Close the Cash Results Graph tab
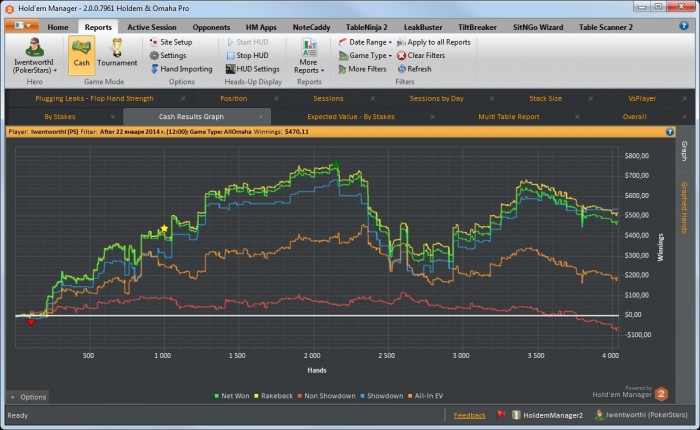700x430 pixels. 261,117
